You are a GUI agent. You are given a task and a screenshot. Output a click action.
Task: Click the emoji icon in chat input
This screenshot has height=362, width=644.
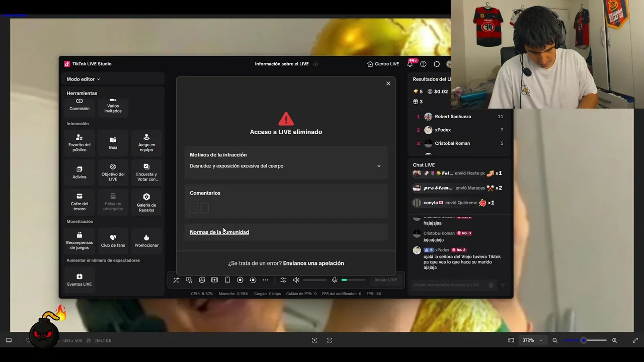click(x=491, y=285)
